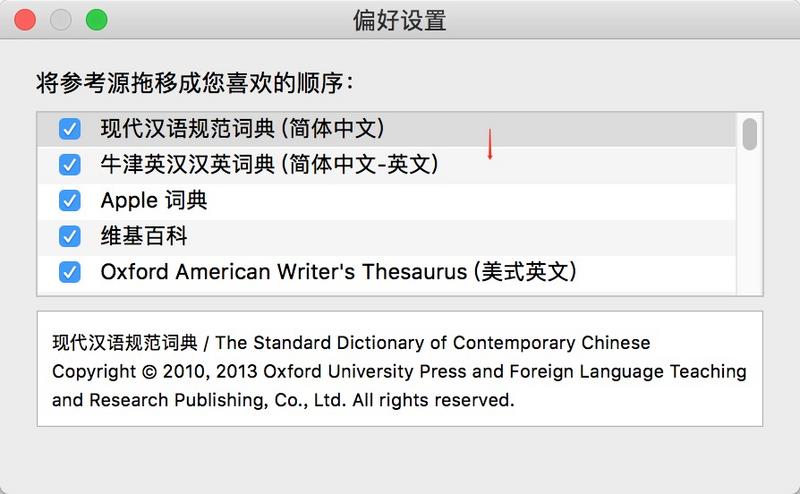Select the 现代汉语规范词典 (简体中文) row
800x494 pixels.
(x=387, y=130)
